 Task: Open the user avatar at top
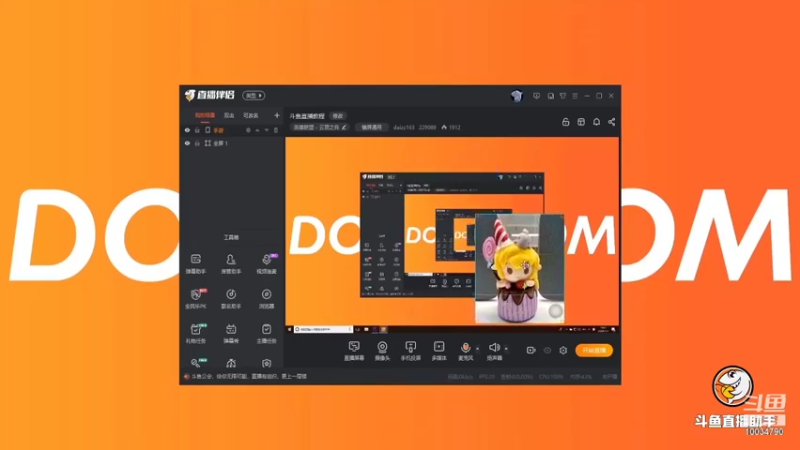516,96
